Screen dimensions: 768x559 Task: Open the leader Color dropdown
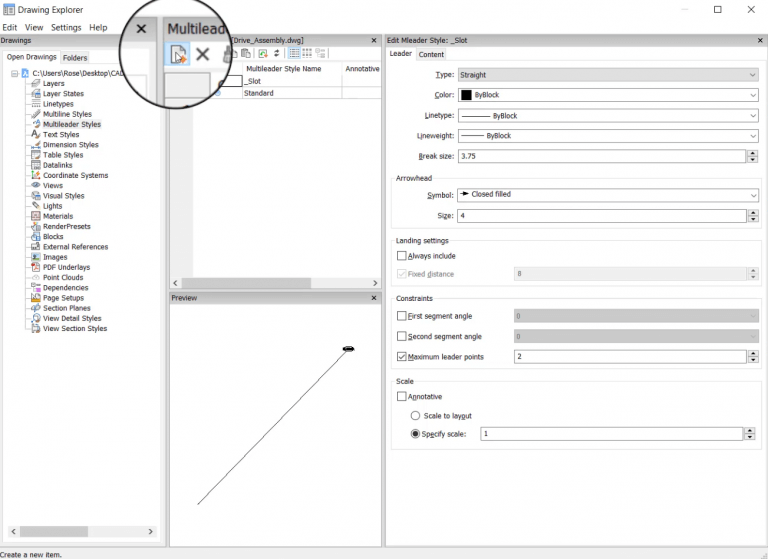(608, 95)
